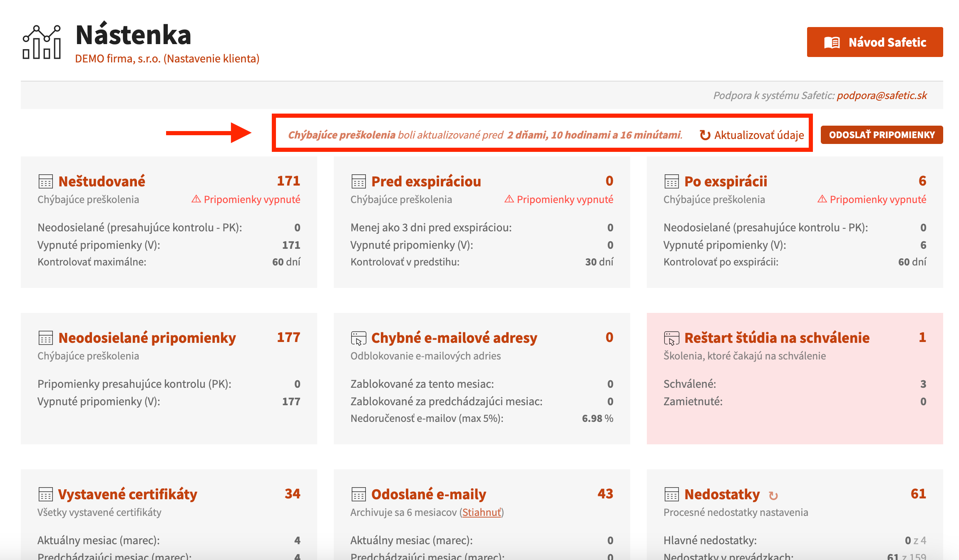Click the table icon beside Neodosielané pripomienky
The height and width of the screenshot is (560, 959).
(x=45, y=338)
